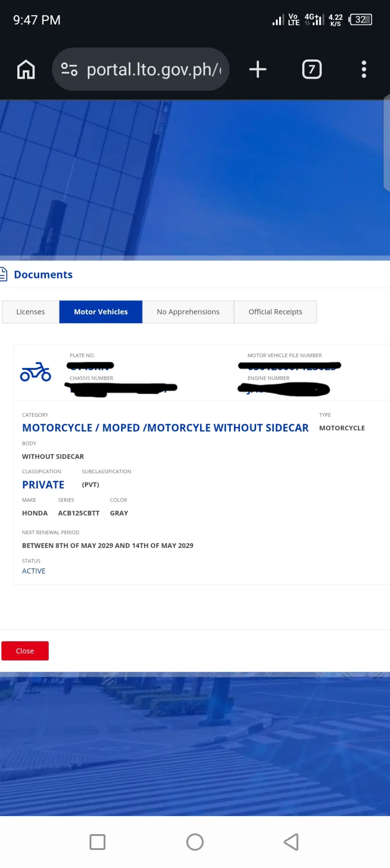Tap the battery indicator showing 32
This screenshot has width=390, height=868.
coord(361,20)
